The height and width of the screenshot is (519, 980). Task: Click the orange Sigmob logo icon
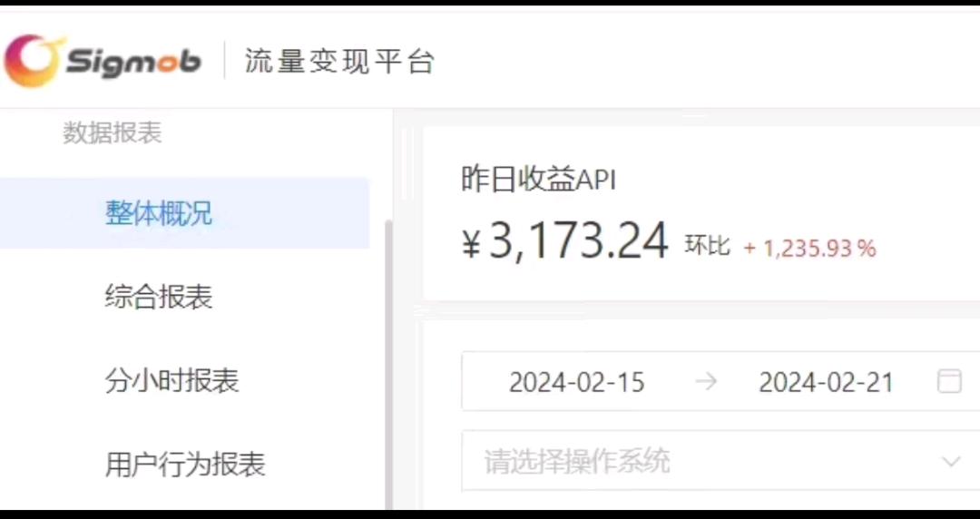click(33, 61)
